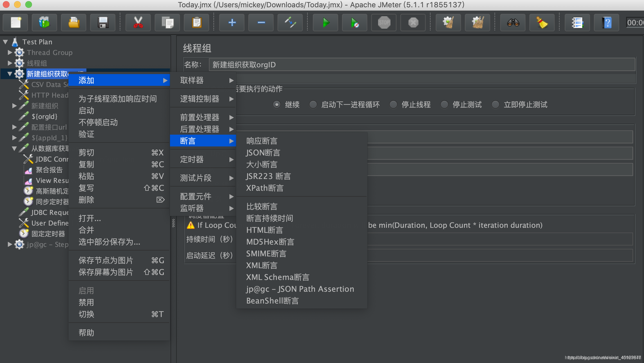
Task: Click the Copy toolbar icon
Action: click(167, 22)
